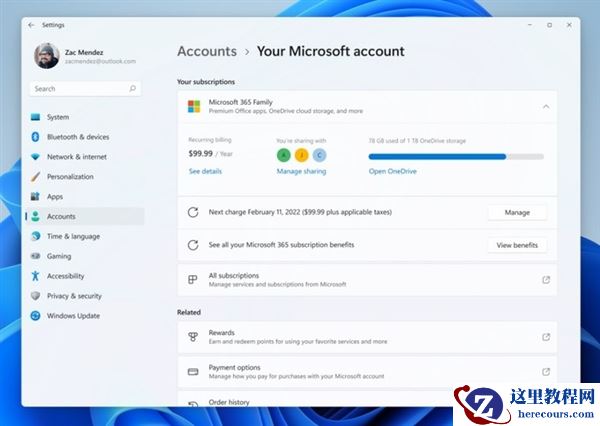Open Gaming controller icon
600x426 pixels.
(x=35, y=256)
